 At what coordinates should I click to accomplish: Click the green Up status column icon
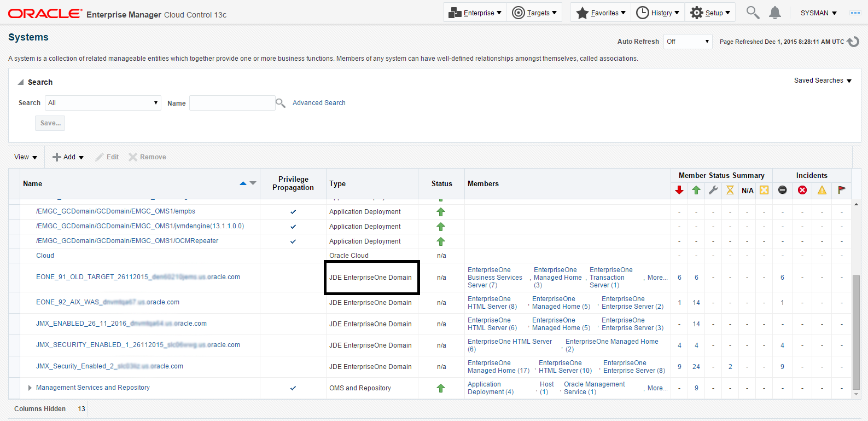pos(696,190)
